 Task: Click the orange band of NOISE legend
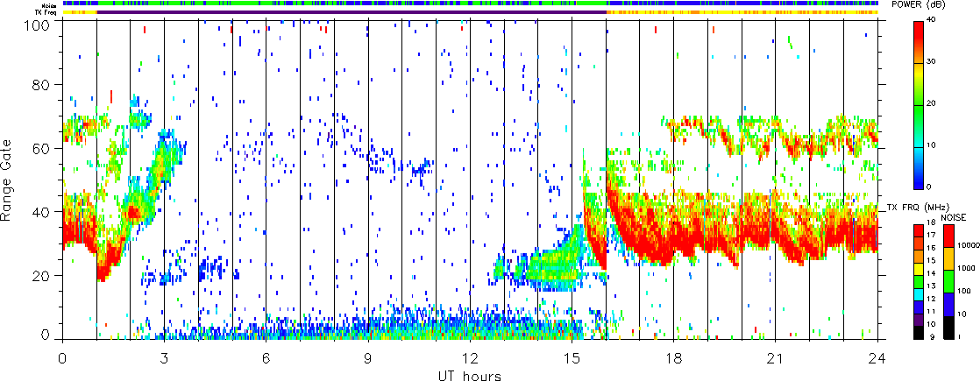pos(948,258)
